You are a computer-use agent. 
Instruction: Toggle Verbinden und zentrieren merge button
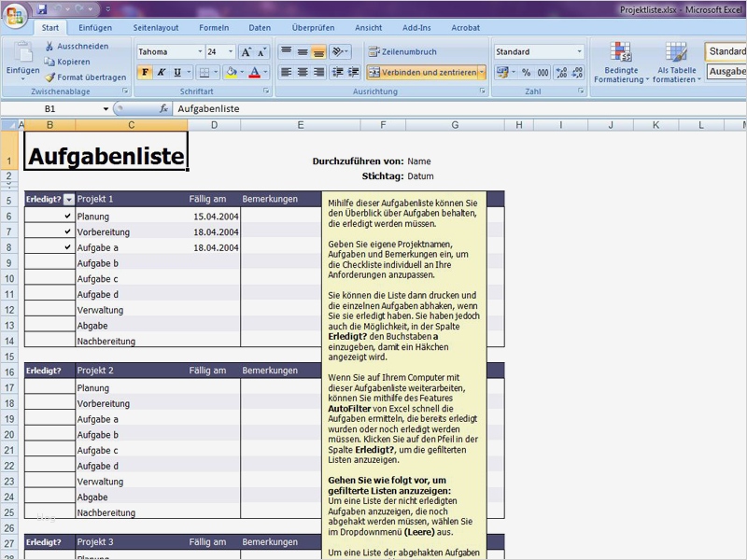tap(423, 73)
